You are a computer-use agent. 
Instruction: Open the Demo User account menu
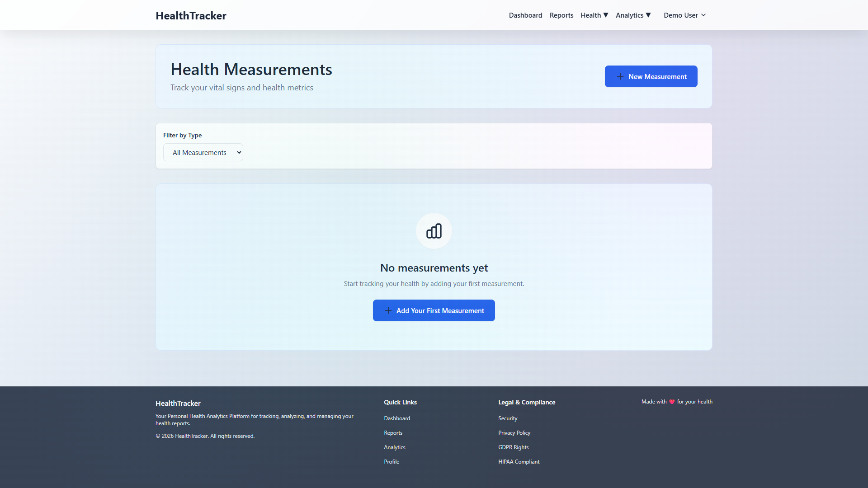pos(684,15)
